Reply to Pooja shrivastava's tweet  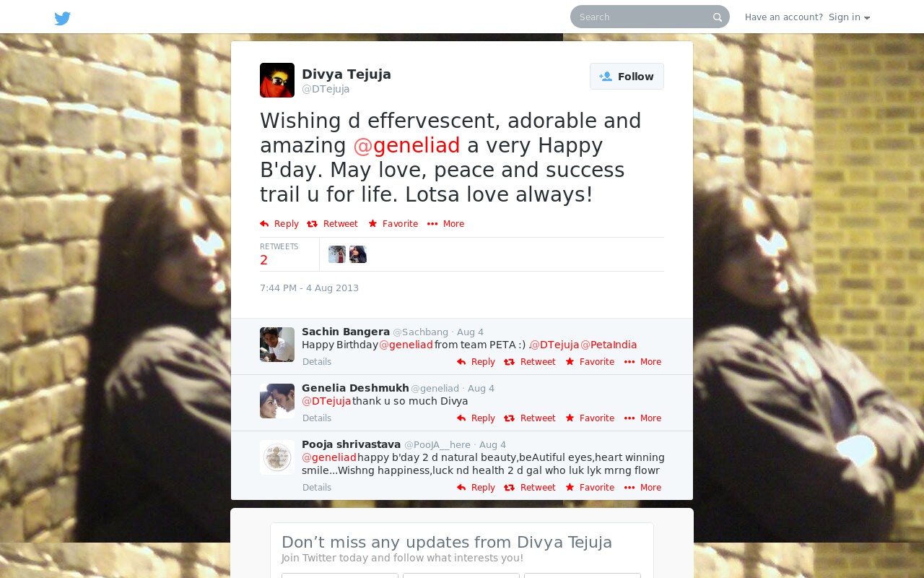(476, 488)
